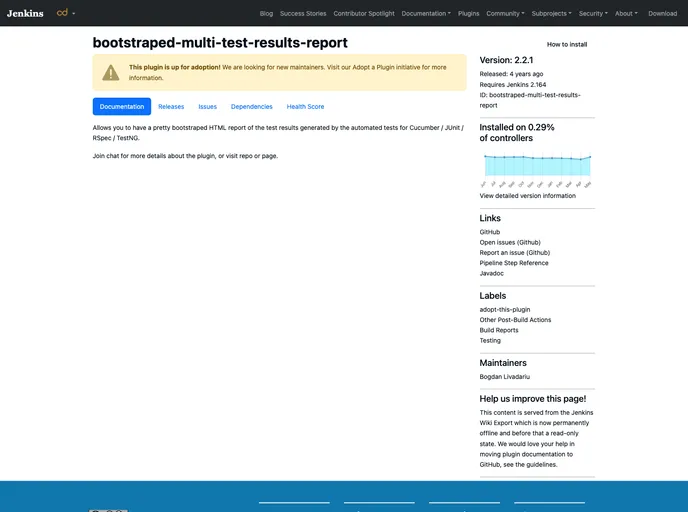Viewport: 688px width, 512px height.
Task: Select the Documentation tab
Action: [x=122, y=107]
